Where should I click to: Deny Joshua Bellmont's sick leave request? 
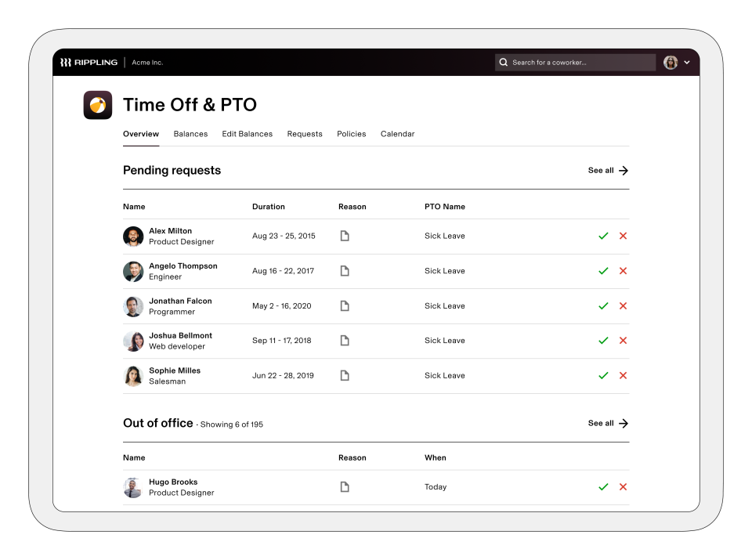623,340
